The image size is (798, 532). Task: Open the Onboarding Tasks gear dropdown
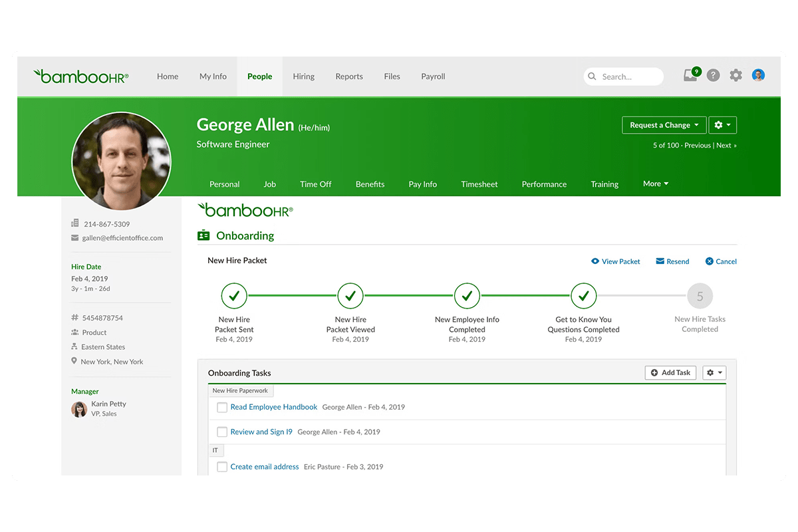point(714,373)
